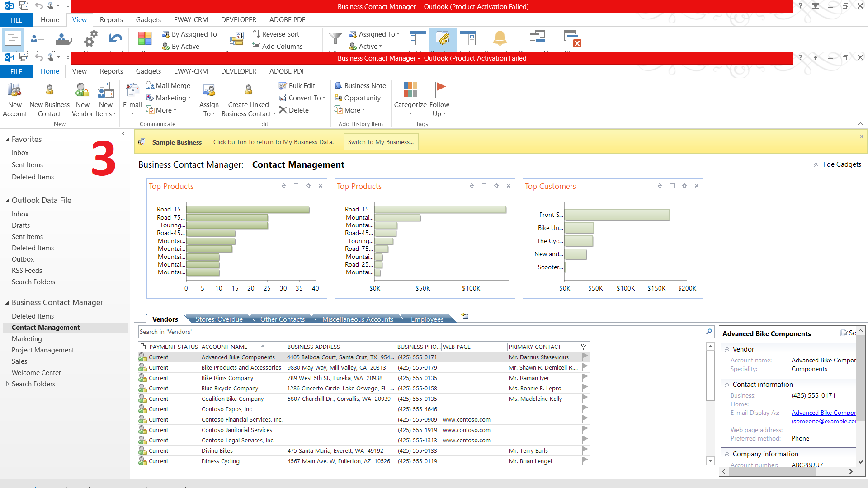Switch to the Employees tab

tap(427, 319)
